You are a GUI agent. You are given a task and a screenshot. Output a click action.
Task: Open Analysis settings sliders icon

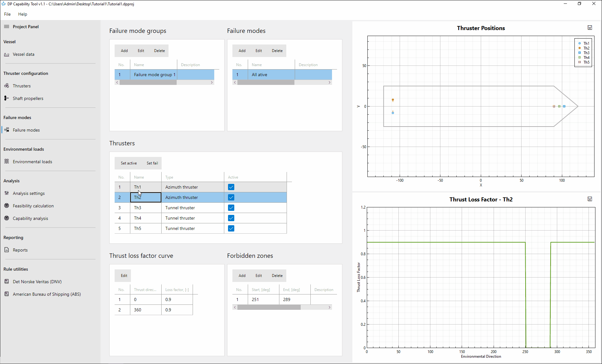(x=7, y=193)
